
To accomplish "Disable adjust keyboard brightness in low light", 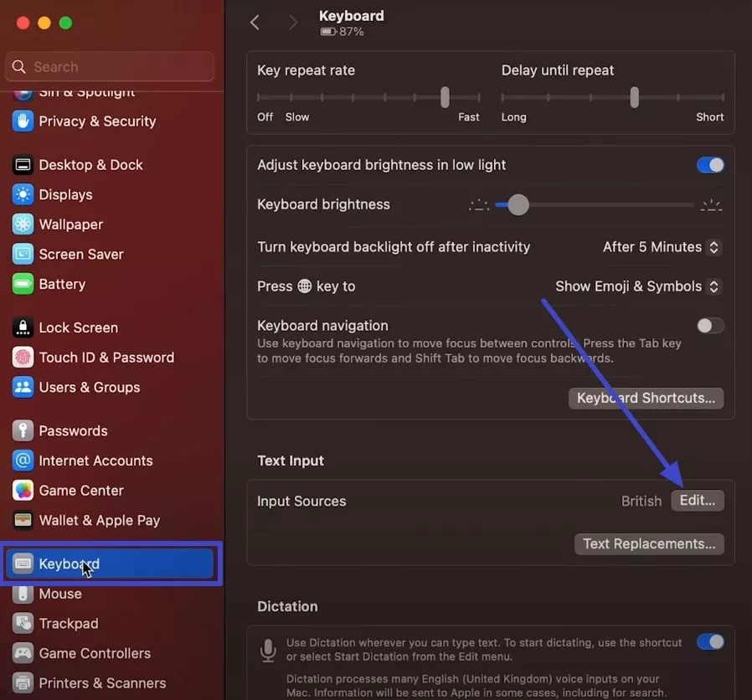I will (710, 165).
